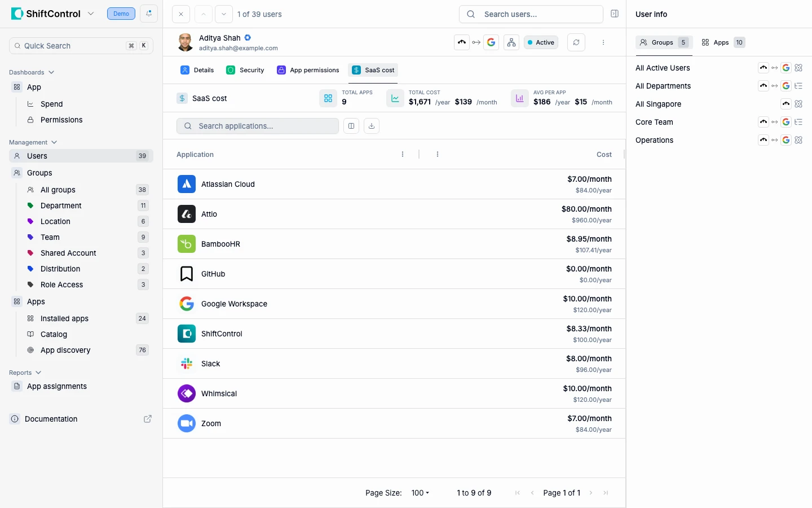The height and width of the screenshot is (508, 812).
Task: Click the All Departments list icon
Action: click(x=798, y=86)
